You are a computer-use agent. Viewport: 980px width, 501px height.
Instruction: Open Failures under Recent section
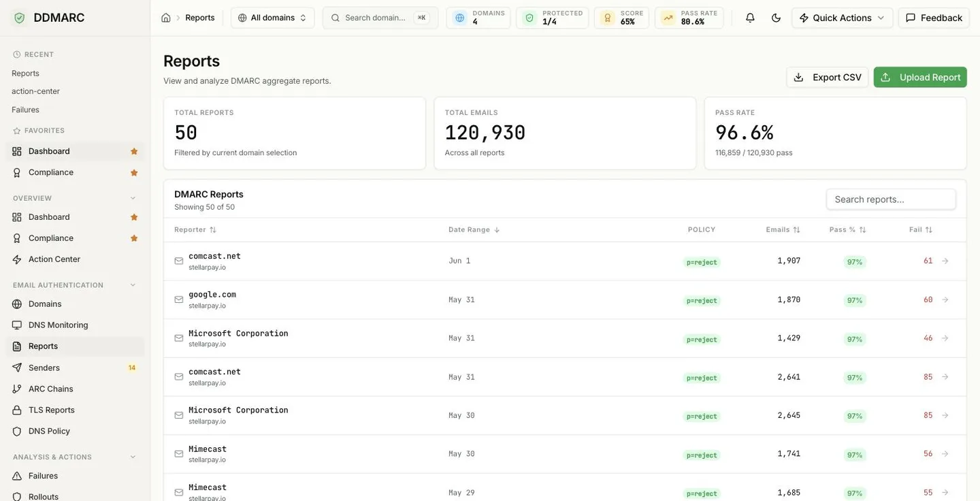coord(25,110)
